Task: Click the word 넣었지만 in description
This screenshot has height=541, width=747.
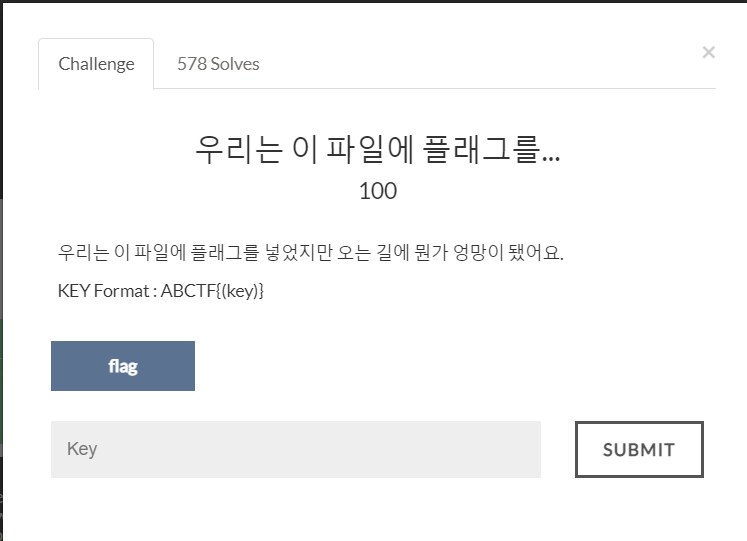Action: pyautogui.click(x=298, y=252)
